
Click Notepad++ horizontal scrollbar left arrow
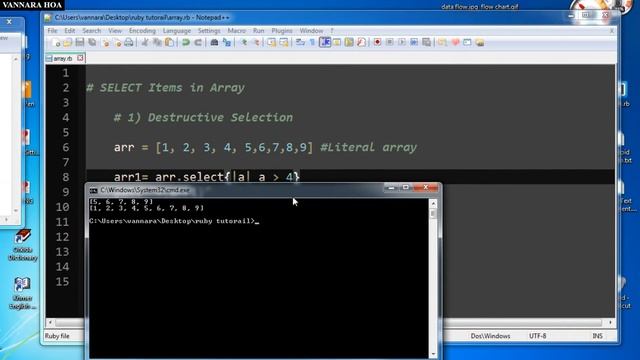click(x=50, y=322)
